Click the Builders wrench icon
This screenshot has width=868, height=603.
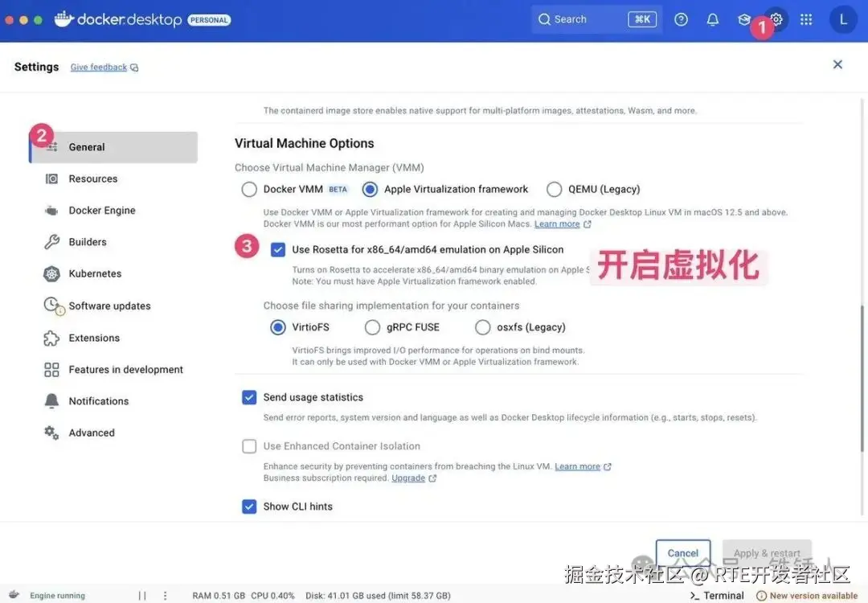(51, 242)
